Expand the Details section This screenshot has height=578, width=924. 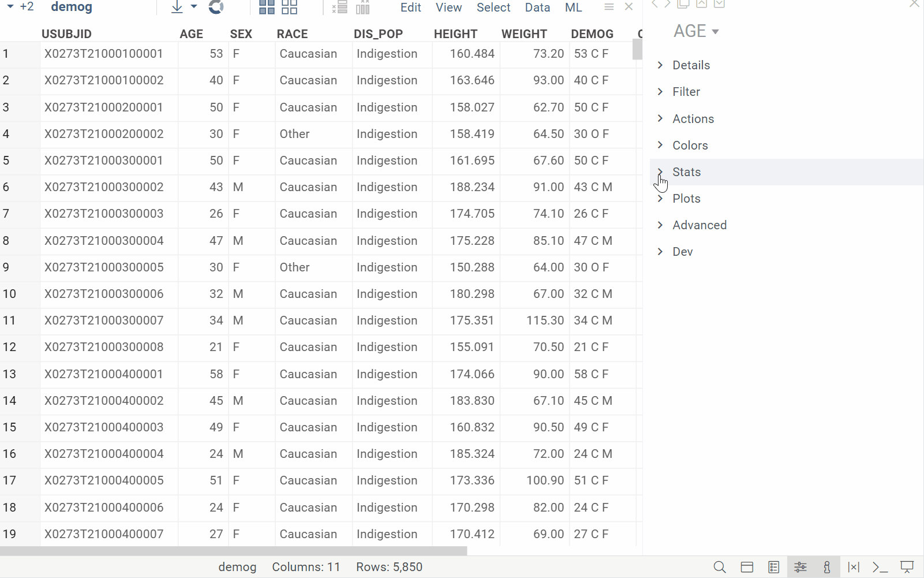click(691, 65)
